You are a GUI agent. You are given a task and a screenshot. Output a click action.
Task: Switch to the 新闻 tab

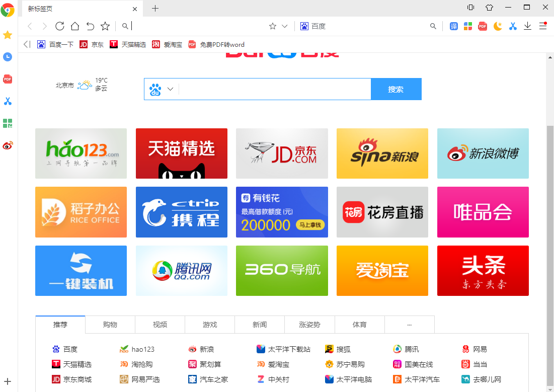coord(260,325)
